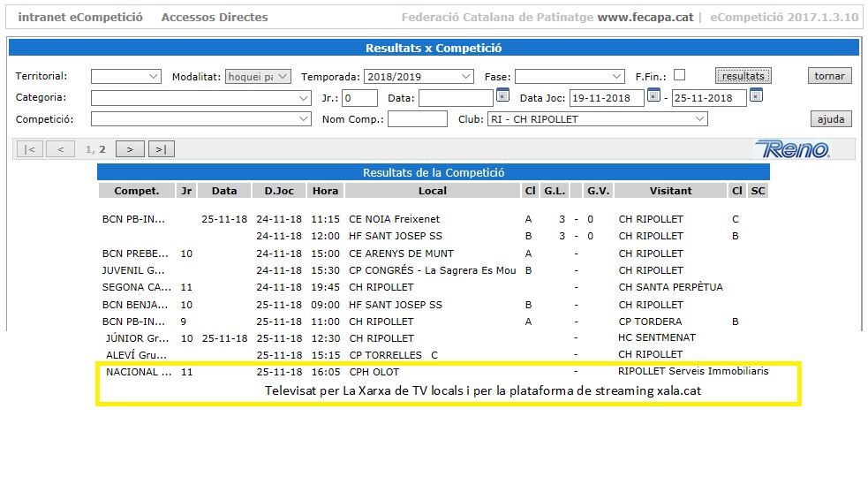Click the Reno sponsor logo
This screenshot has height=477, width=868.
pos(792,149)
